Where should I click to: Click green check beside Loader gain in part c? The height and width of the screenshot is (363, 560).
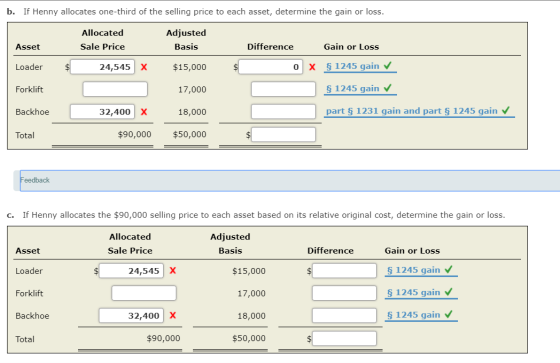tap(449, 269)
